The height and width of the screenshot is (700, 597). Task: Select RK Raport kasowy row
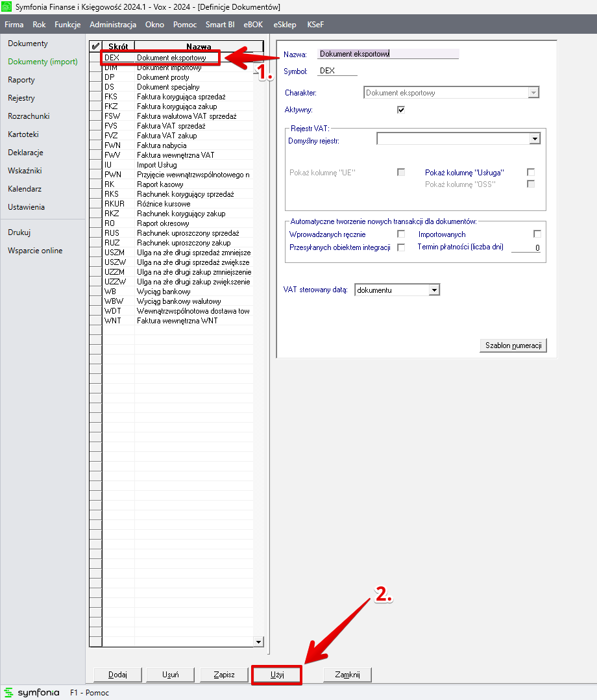click(x=178, y=184)
